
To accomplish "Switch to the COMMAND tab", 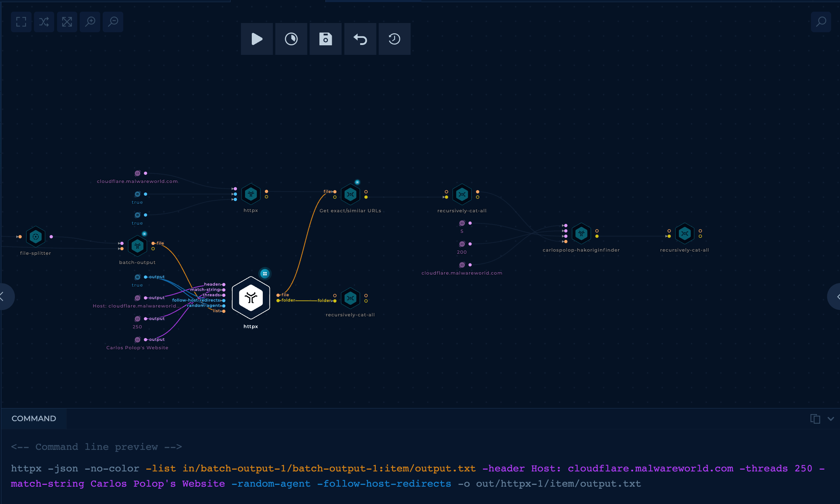I will (34, 419).
